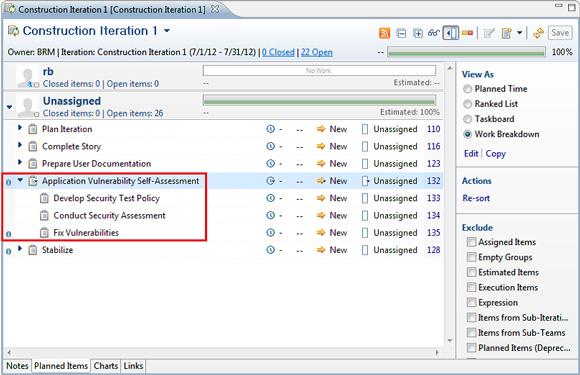This screenshot has height=375, width=580.
Task: Click the task icon beside Develop Security Test Policy
Action: (x=44, y=198)
